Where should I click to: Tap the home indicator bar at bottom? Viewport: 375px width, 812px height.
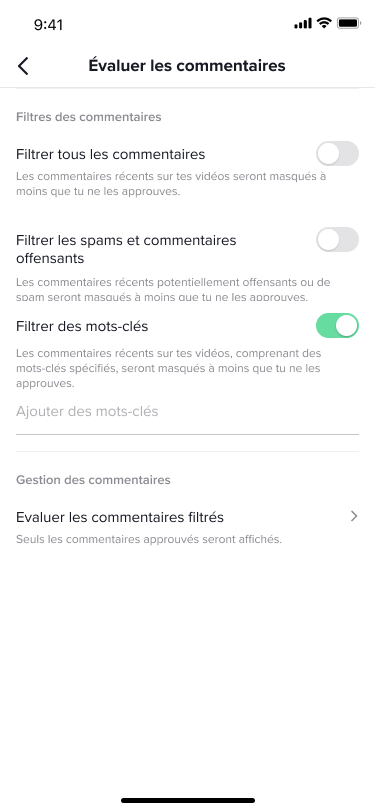(x=188, y=801)
